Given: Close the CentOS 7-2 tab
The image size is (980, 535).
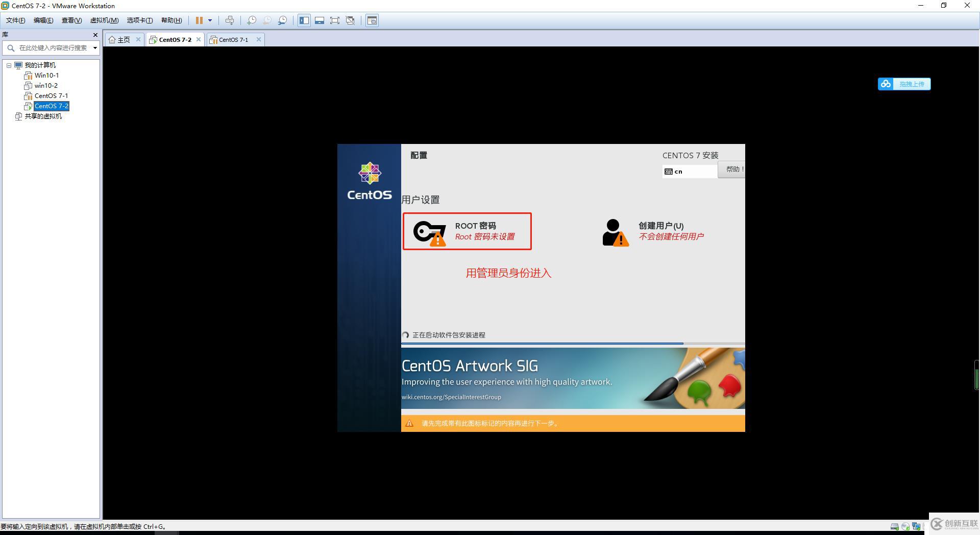Looking at the screenshot, I should tap(199, 39).
